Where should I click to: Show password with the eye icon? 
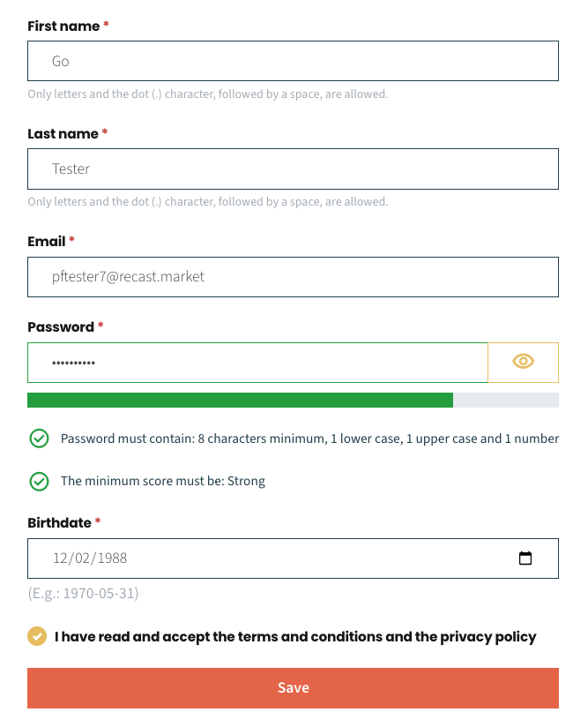point(523,363)
